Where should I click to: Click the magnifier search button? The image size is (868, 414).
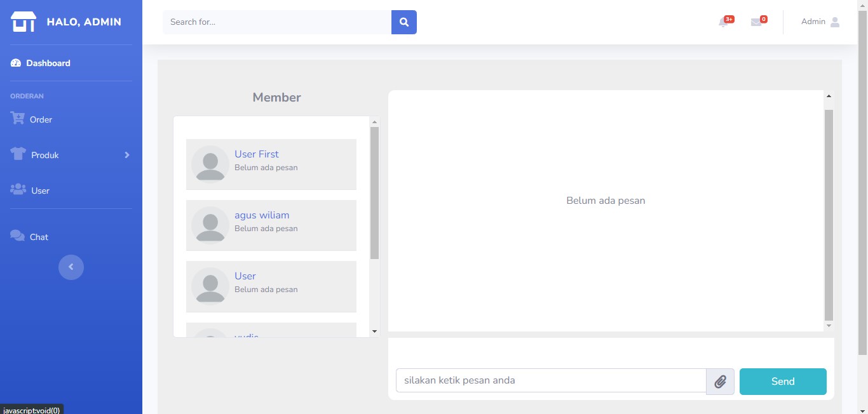[404, 22]
